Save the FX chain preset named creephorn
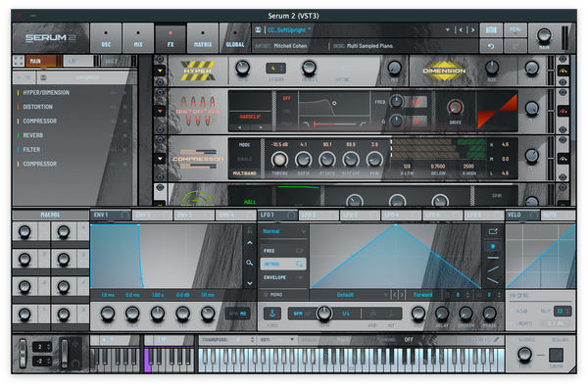Screen dimensions: 588x387 click(x=43, y=77)
